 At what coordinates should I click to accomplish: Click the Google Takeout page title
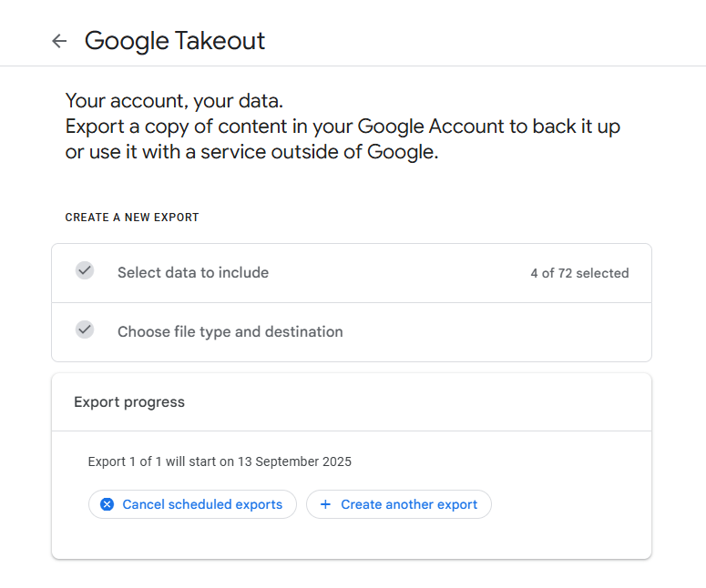(175, 41)
